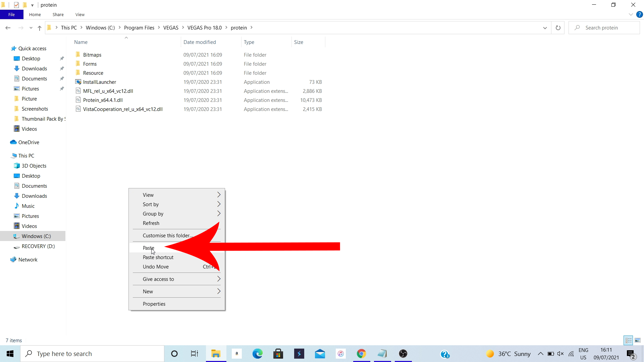Open Google Chrome from the taskbar

(361, 354)
